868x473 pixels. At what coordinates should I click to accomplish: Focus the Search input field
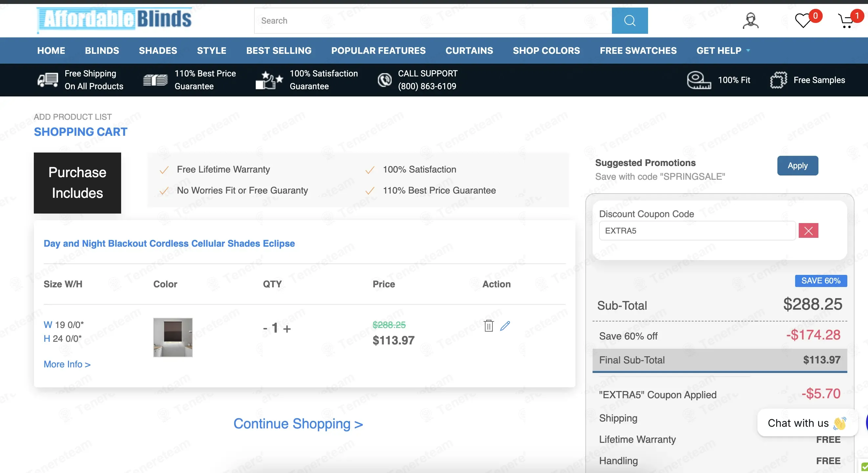pos(433,21)
